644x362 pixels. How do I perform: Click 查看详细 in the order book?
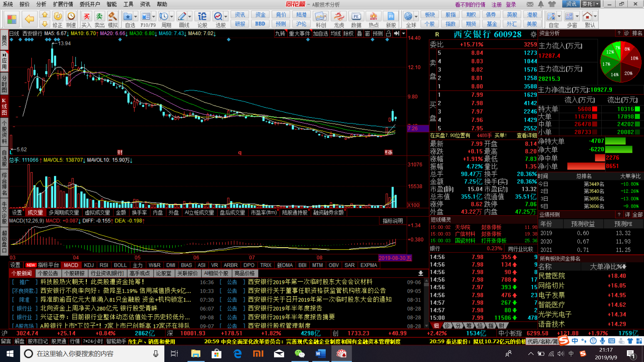click(x=527, y=135)
